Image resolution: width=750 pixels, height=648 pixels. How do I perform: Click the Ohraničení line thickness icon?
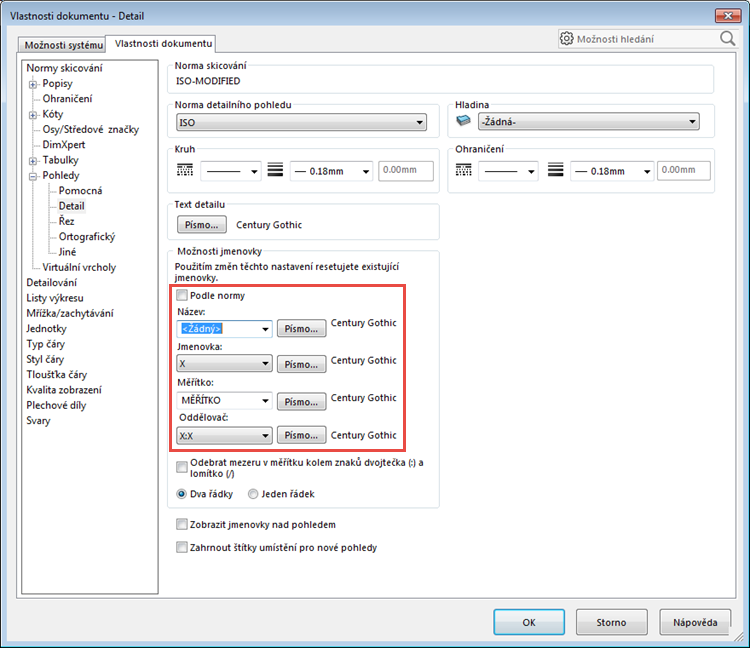point(555,170)
